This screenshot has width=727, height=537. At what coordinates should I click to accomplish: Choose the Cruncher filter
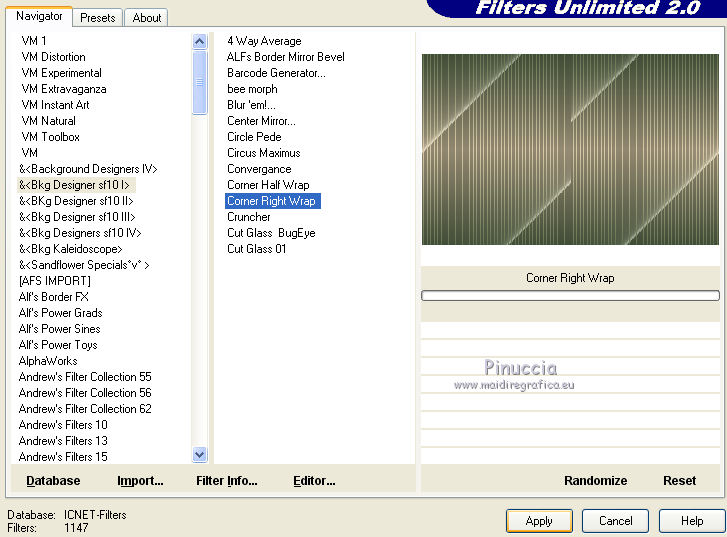[x=249, y=217]
